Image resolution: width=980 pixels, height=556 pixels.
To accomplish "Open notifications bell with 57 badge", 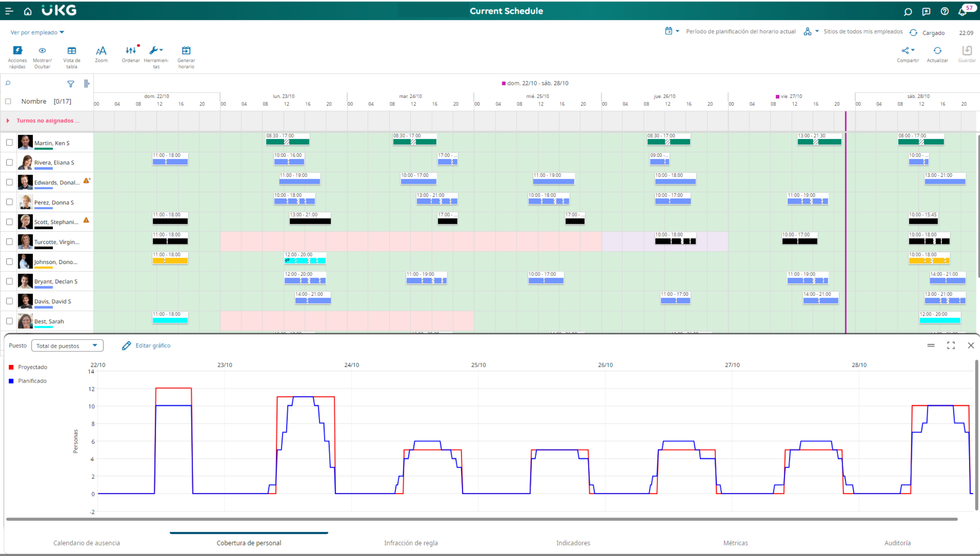I will pos(963,12).
